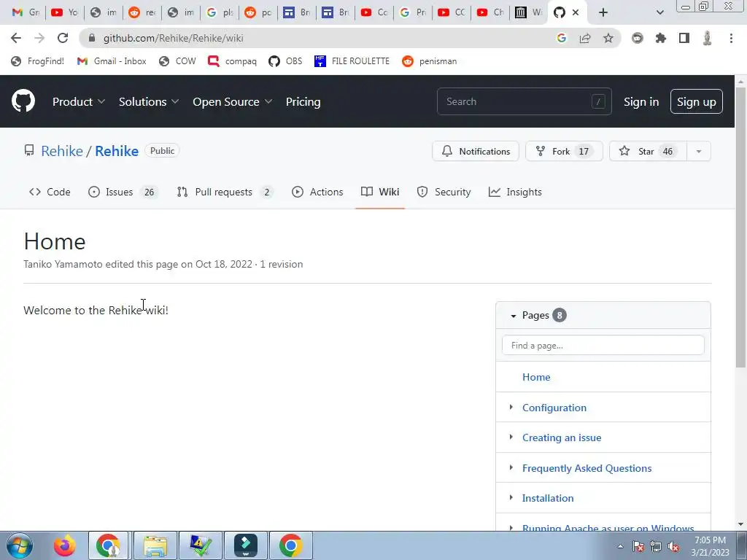Open the network icon in system tray
This screenshot has height=560, width=747.
click(x=656, y=546)
